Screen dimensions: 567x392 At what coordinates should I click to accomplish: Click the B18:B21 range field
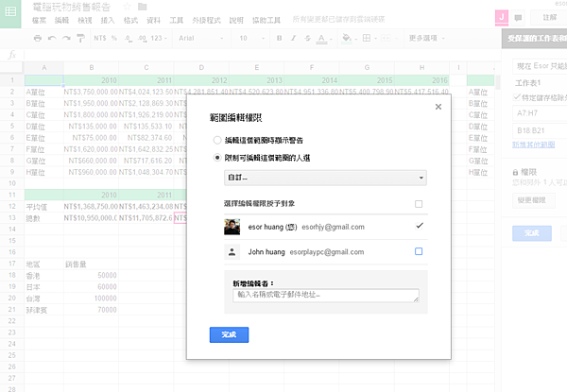540,130
